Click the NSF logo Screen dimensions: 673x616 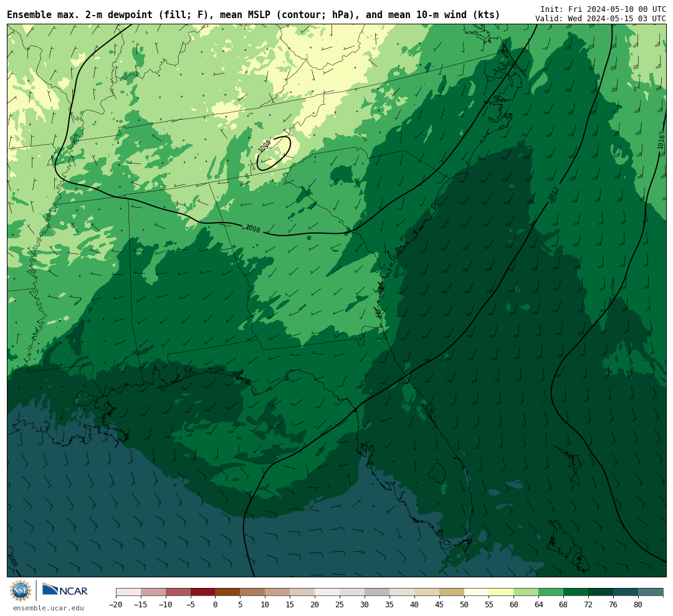tap(21, 590)
